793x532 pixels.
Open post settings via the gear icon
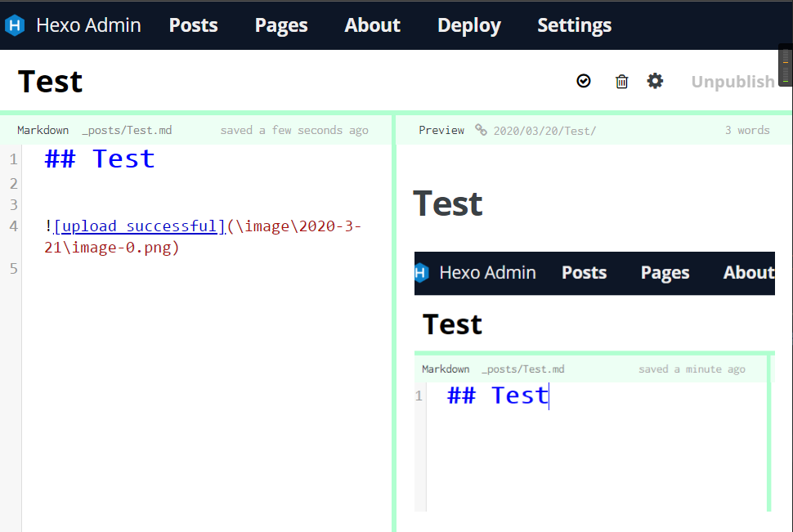(x=656, y=81)
